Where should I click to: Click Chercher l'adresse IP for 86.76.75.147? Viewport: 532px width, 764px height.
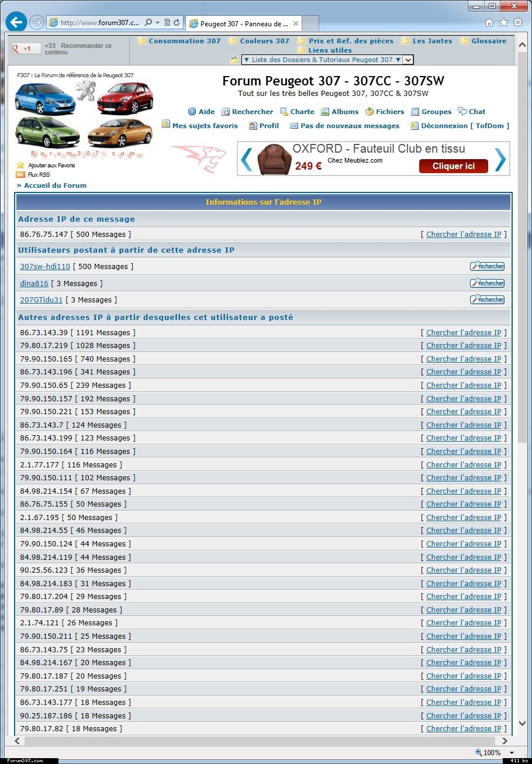464,235
